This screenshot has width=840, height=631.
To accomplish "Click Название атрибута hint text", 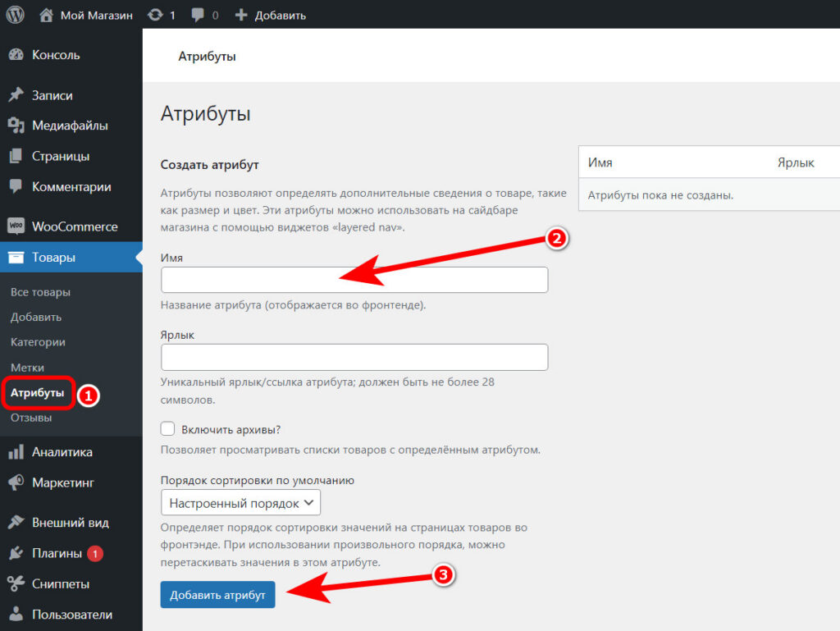I will click(294, 304).
